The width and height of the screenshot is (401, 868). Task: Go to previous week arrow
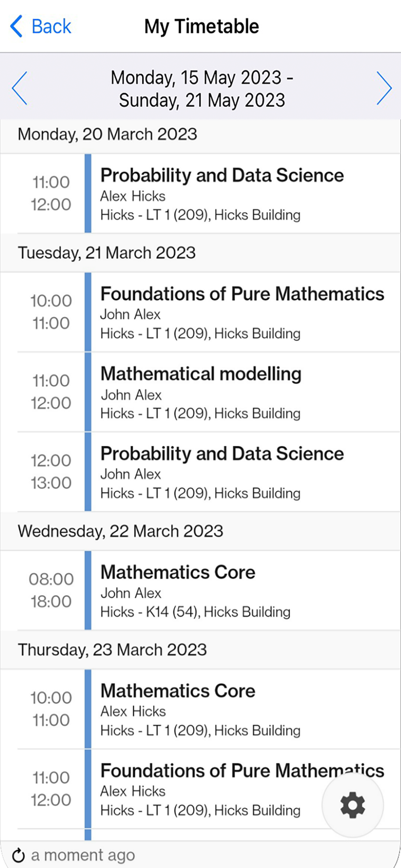pos(19,88)
